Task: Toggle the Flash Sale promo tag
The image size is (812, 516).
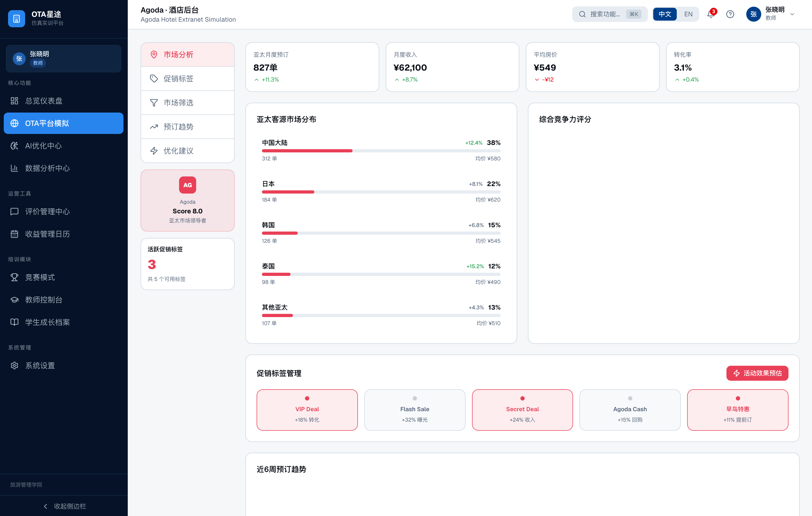Action: pos(415,409)
